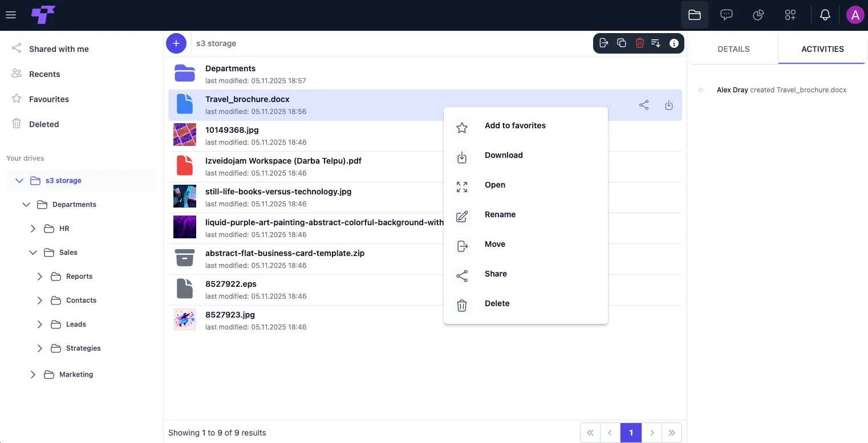Open the hamburger menu icon
Viewport: 868px width, 443px height.
[x=10, y=15]
